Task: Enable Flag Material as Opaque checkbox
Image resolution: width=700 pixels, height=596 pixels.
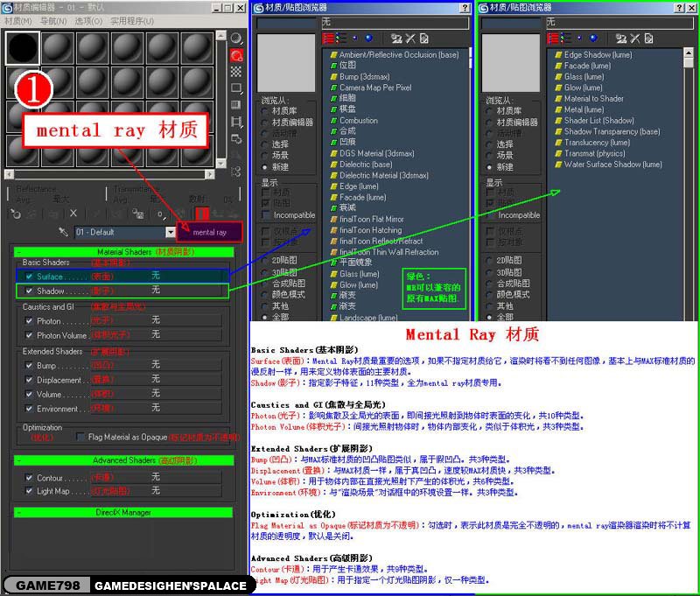Action: tap(80, 437)
